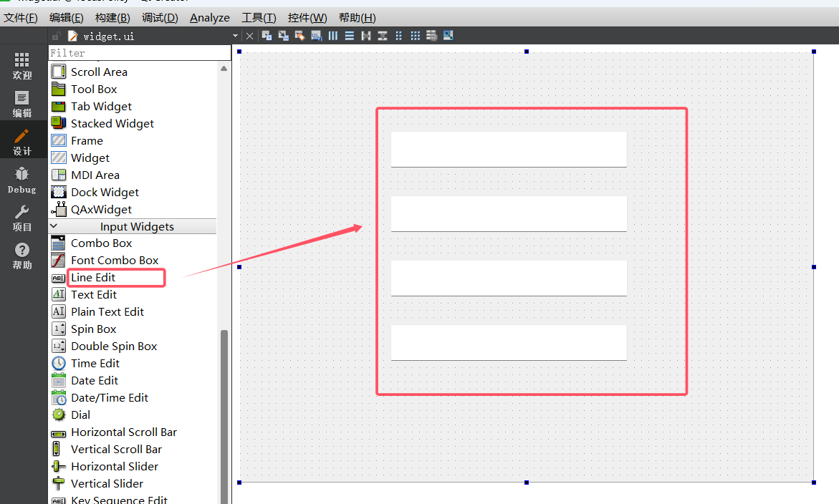Click the lock icon beside widget.ui

point(57,37)
